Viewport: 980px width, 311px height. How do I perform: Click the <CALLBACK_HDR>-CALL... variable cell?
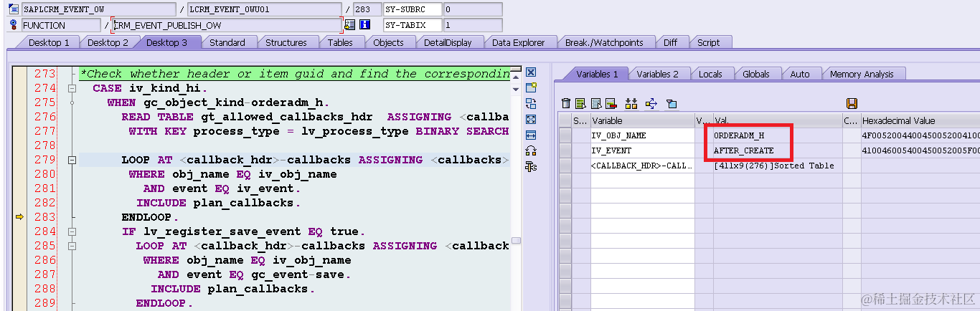642,166
